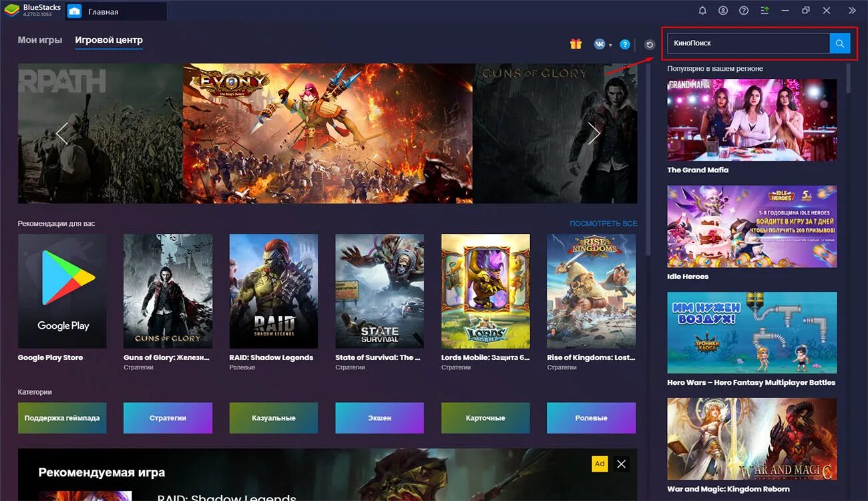
Task: Open RAID: Shadow Legends recommendation card
Action: click(x=274, y=291)
